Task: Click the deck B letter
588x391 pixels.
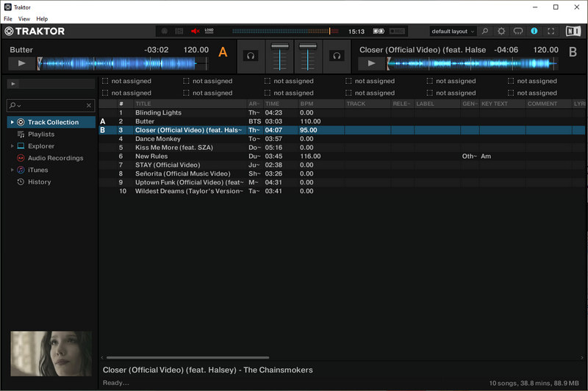Action: 573,51
